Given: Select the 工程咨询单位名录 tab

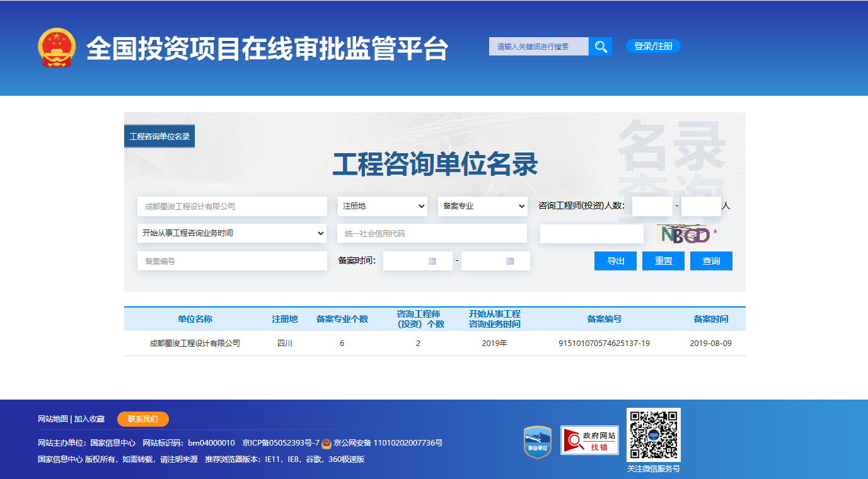Looking at the screenshot, I should 159,136.
